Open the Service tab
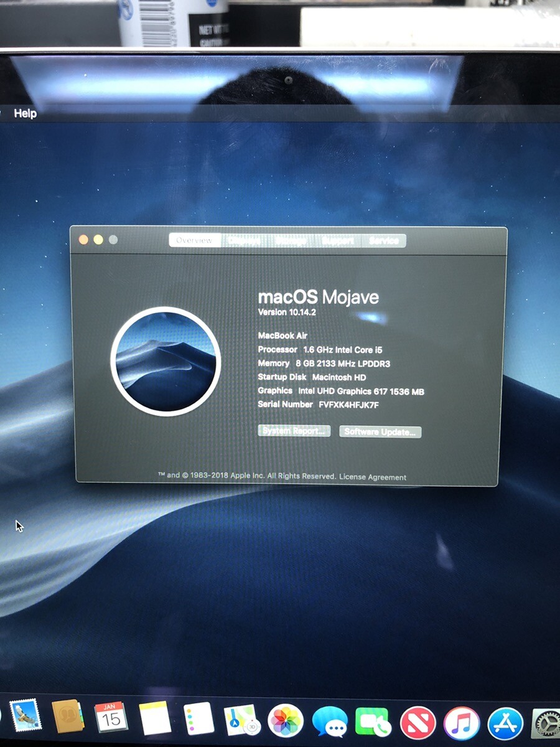 coord(384,241)
